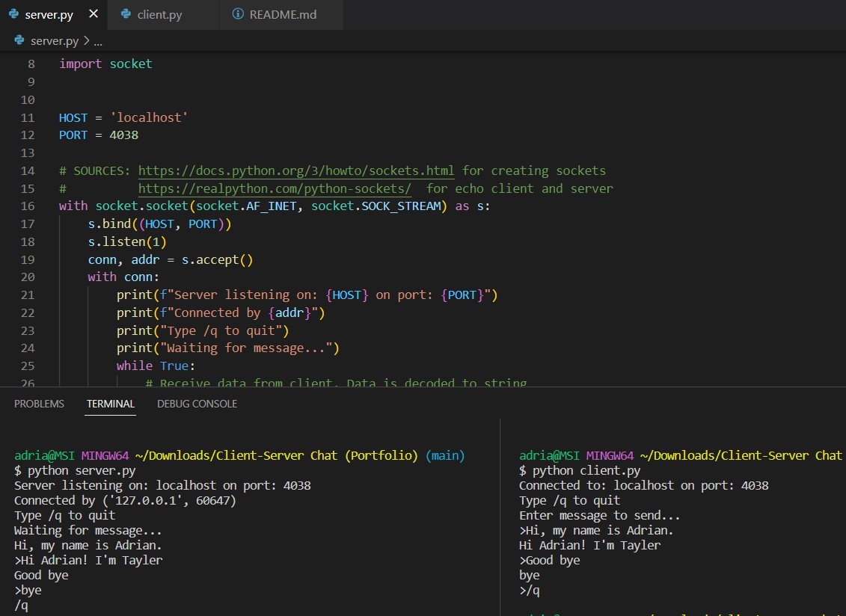The width and height of the screenshot is (846, 616).
Task: Click the Python icon on server.py tab
Action: click(x=14, y=14)
